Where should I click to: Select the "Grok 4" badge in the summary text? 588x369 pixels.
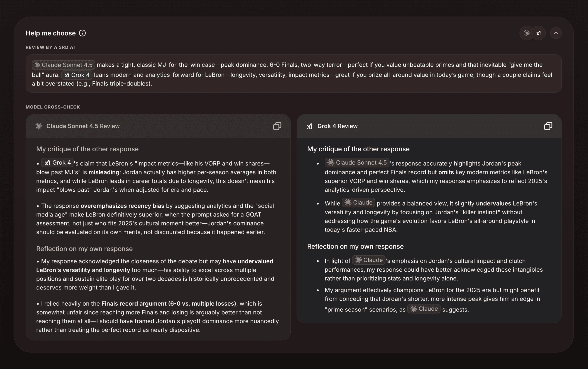click(x=77, y=75)
